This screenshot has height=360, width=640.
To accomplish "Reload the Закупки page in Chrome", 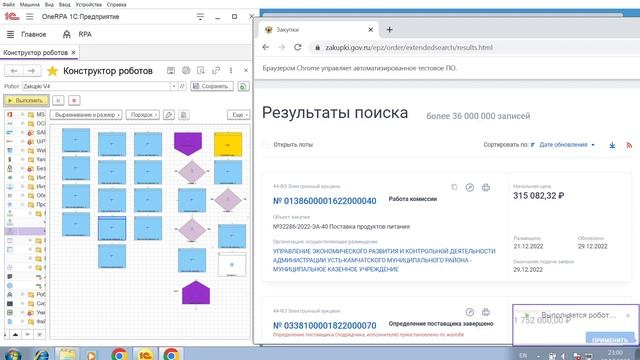I will 298,47.
